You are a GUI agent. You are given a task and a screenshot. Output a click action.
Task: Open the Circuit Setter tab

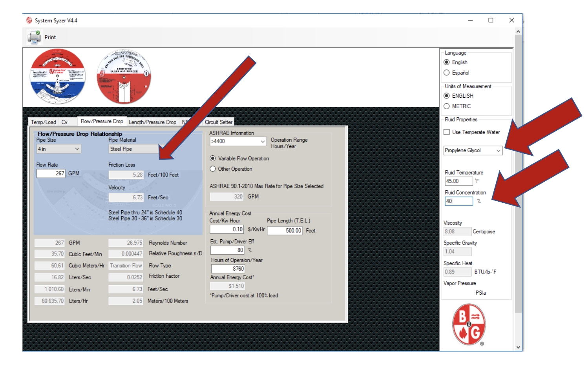coord(219,122)
